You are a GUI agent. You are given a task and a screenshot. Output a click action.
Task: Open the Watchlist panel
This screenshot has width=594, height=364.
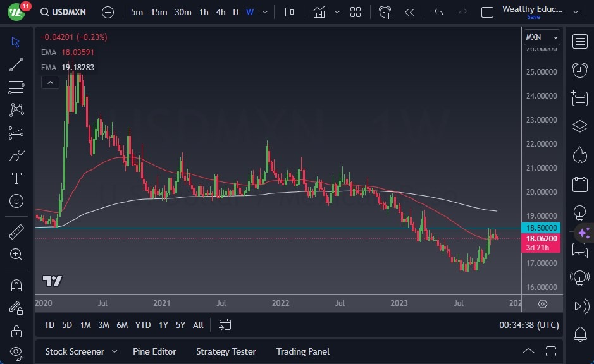point(580,42)
